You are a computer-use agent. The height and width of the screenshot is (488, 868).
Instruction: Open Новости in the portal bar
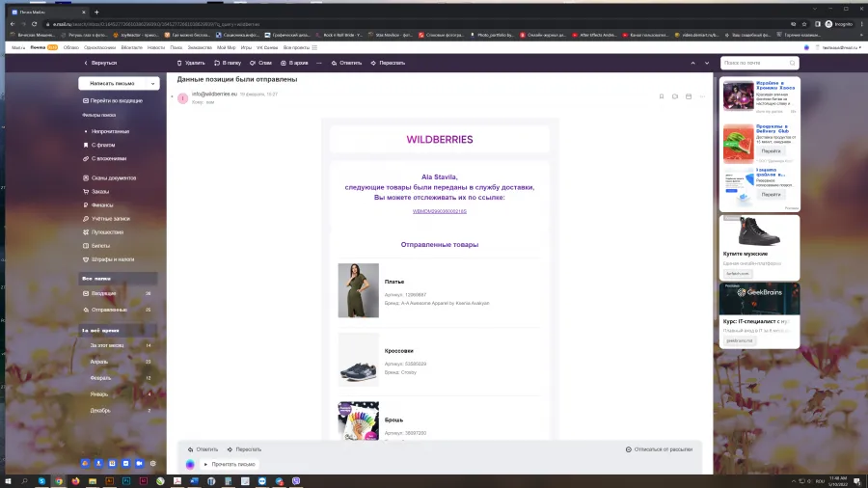click(x=156, y=47)
